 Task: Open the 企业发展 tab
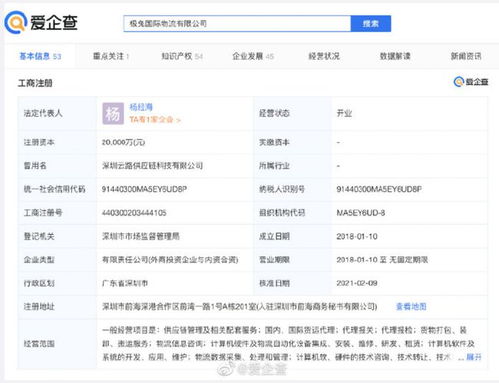[x=253, y=56]
